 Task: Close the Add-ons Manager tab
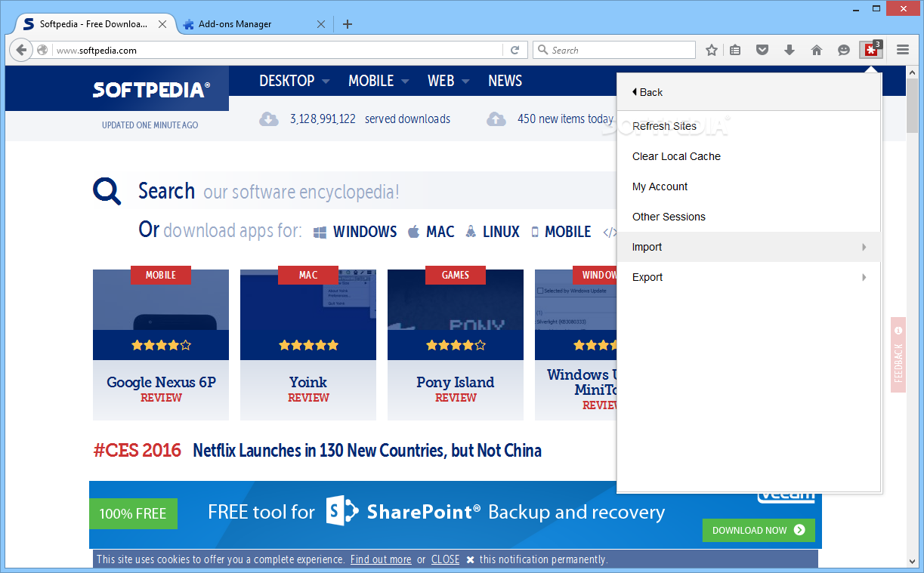321,24
